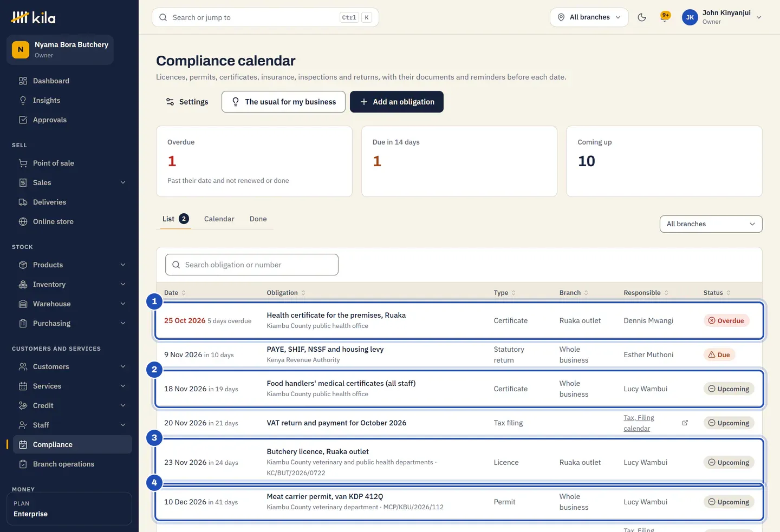Click the Warehouse building icon

pyautogui.click(x=23, y=304)
